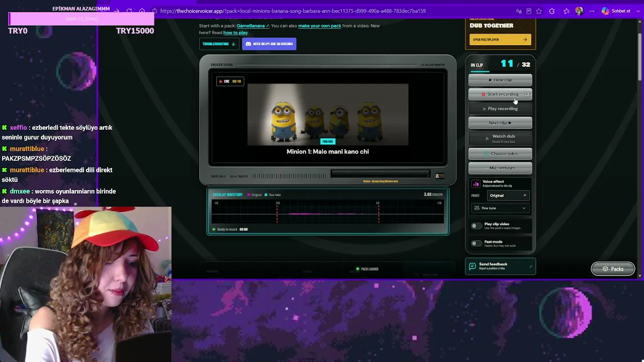
Task: Click the 3.6S window label
Action: [x=433, y=195]
